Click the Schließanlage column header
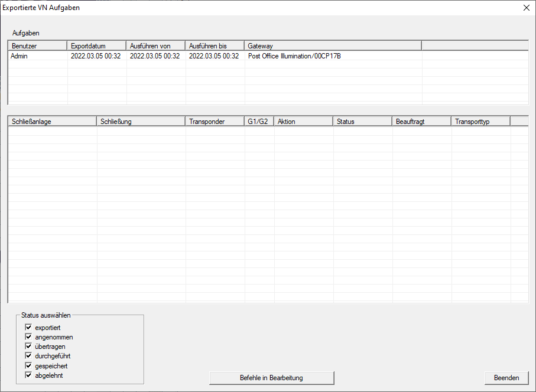The width and height of the screenshot is (536, 392). click(x=52, y=121)
